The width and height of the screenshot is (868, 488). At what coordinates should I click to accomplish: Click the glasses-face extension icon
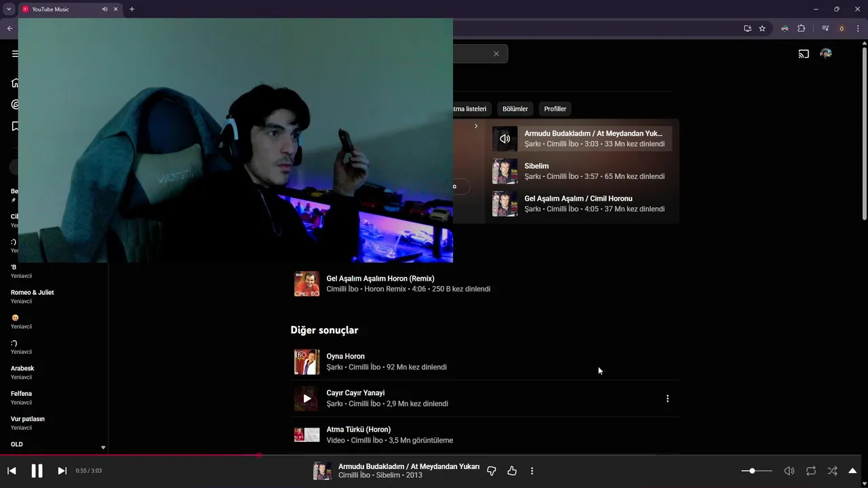pos(785,28)
